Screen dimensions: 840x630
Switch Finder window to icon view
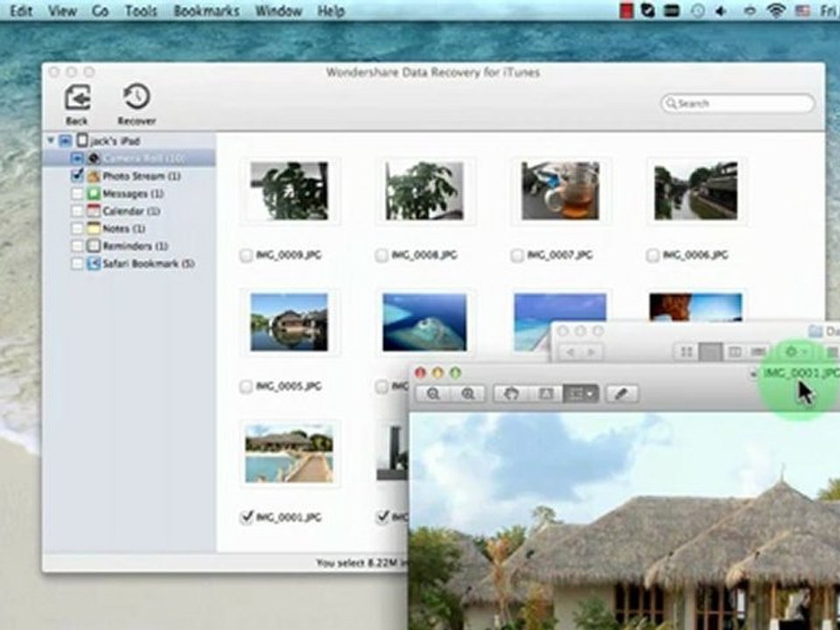tap(686, 352)
